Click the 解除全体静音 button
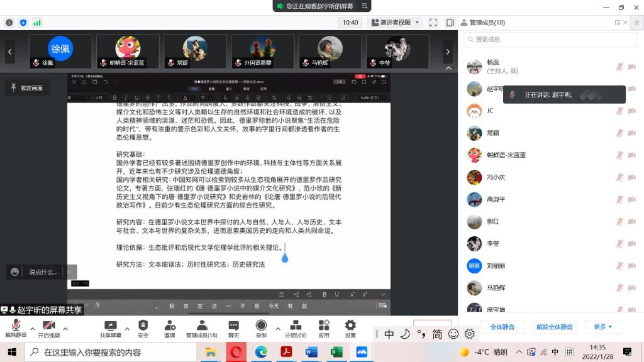Screen dimensions: 644x362 point(554,327)
